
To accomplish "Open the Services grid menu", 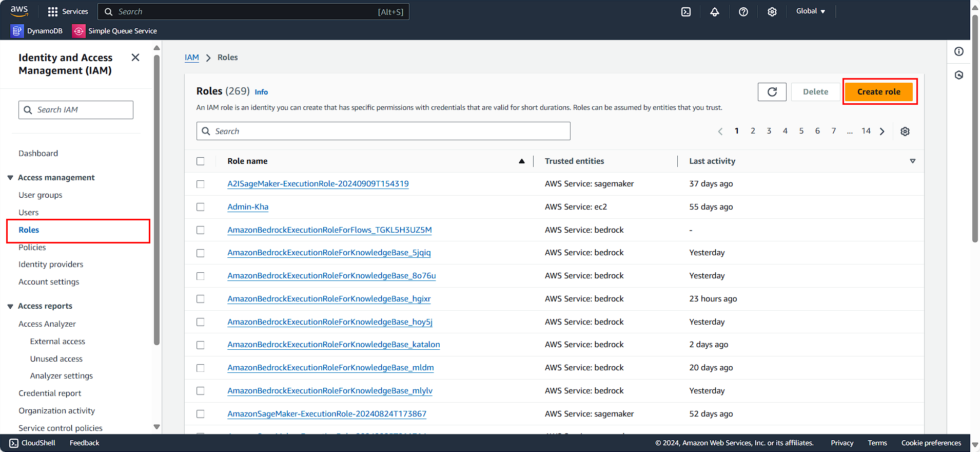I will (x=67, y=11).
